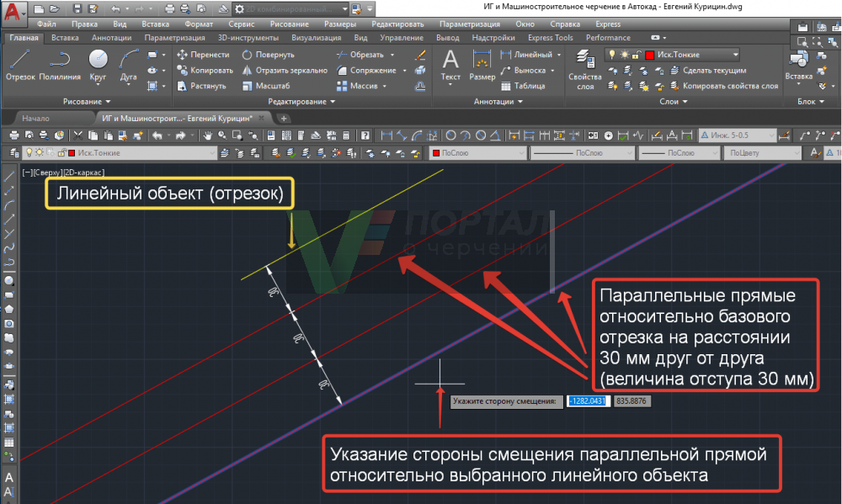Expand the Аннотации panel
This screenshot has height=504, width=842.
tap(498, 102)
